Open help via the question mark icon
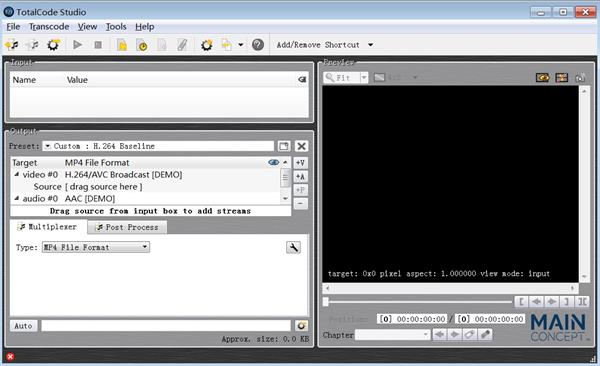This screenshot has height=366, width=600. point(258,45)
